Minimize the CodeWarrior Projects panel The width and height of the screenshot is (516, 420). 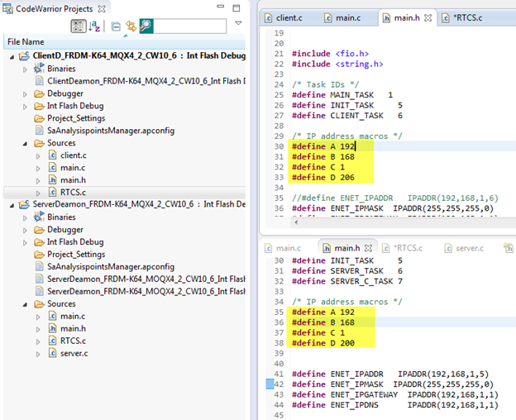(x=220, y=7)
